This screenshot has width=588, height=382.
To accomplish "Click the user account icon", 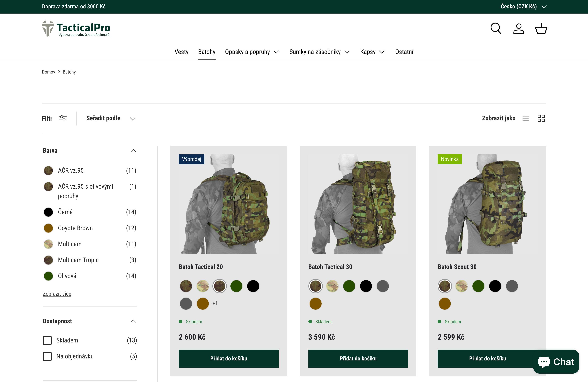I will click(x=518, y=28).
